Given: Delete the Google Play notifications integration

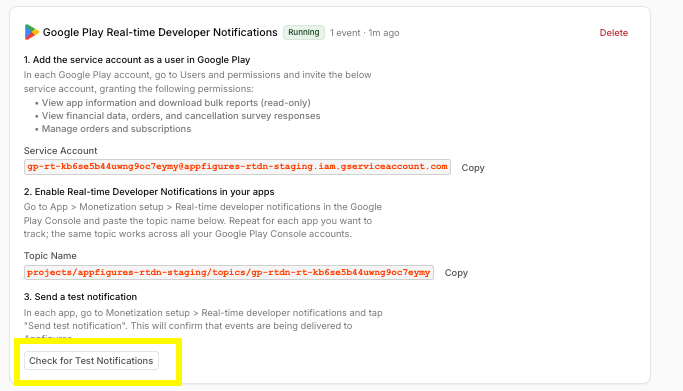Looking at the screenshot, I should 613,33.
